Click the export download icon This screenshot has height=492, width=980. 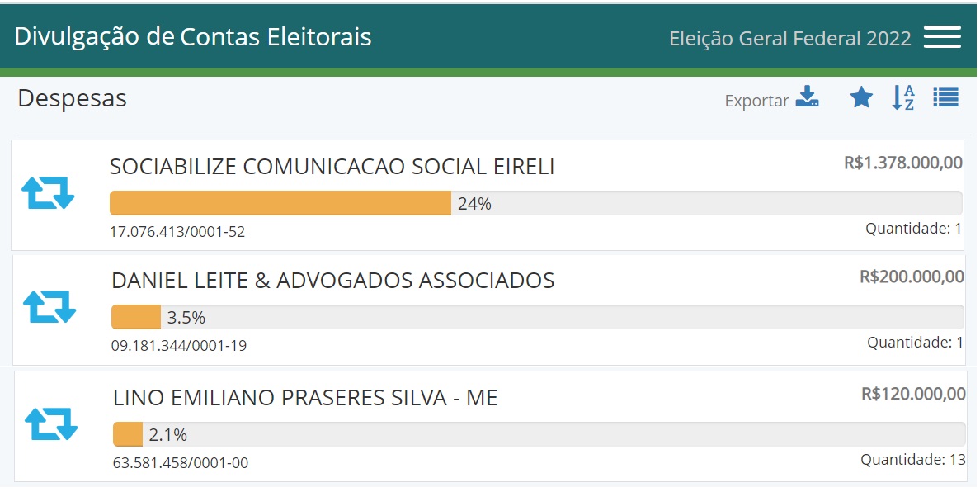point(808,98)
